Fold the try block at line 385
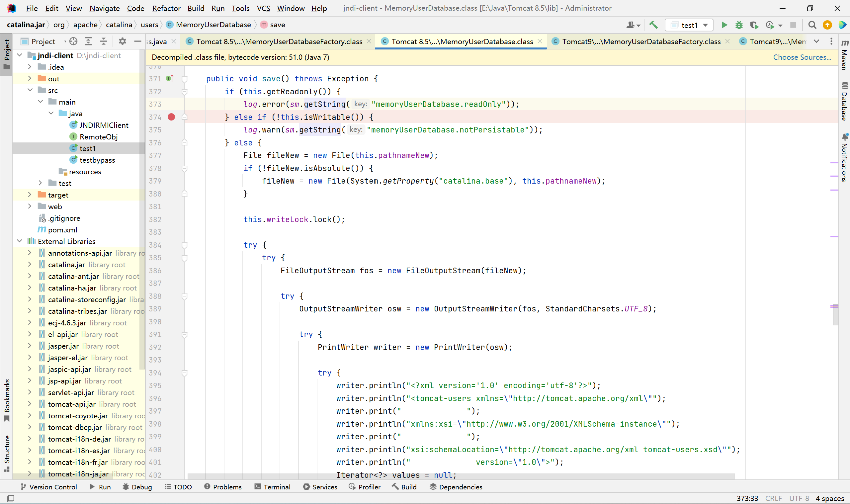This screenshot has height=504, width=850. click(x=184, y=258)
